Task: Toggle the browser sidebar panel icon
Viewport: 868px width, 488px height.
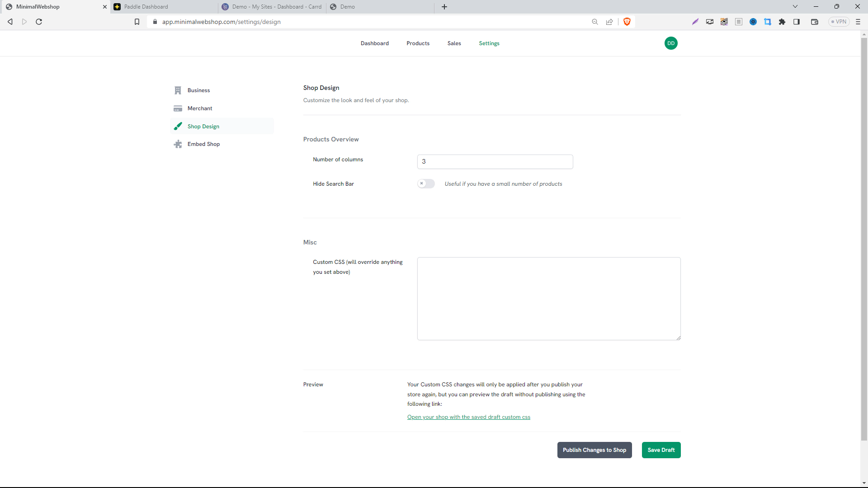Action: tap(797, 22)
